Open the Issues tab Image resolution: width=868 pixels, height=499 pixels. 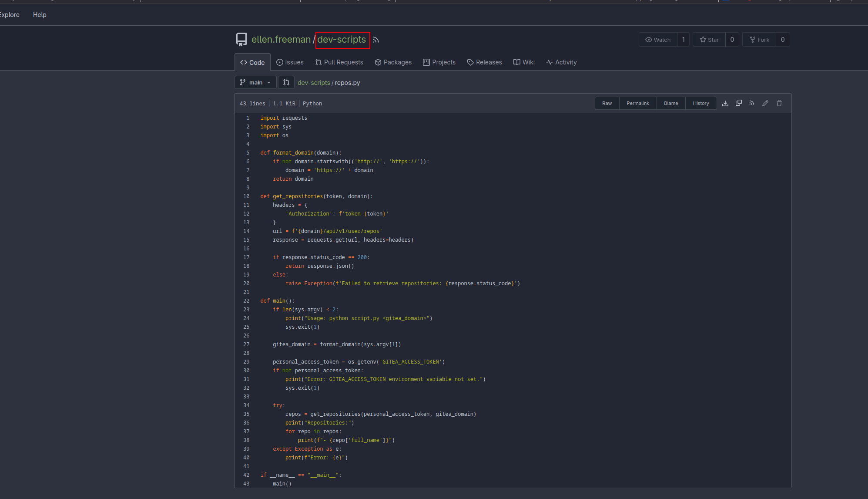tap(290, 62)
